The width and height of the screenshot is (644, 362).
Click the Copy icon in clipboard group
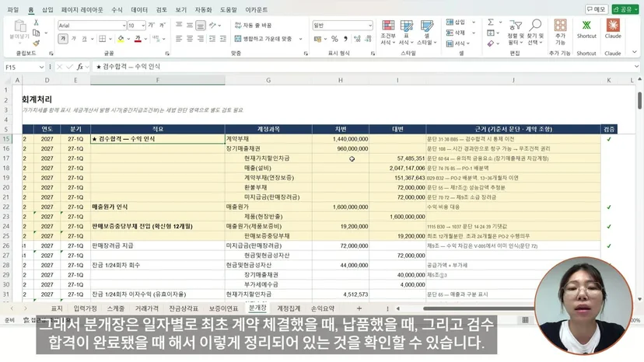(x=36, y=33)
